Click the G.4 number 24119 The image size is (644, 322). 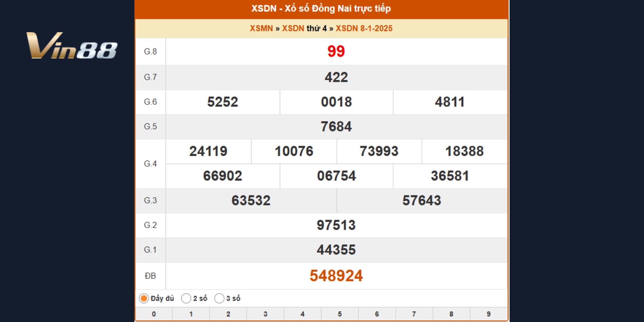(208, 151)
